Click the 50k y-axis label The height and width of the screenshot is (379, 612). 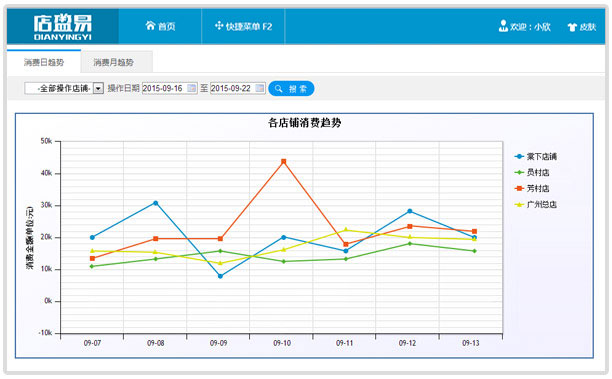[x=46, y=141]
